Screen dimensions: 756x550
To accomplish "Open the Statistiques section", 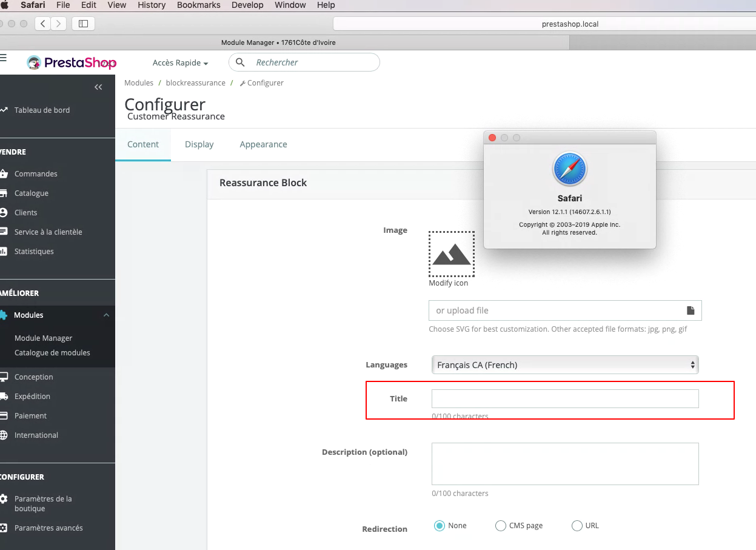I will (x=33, y=251).
